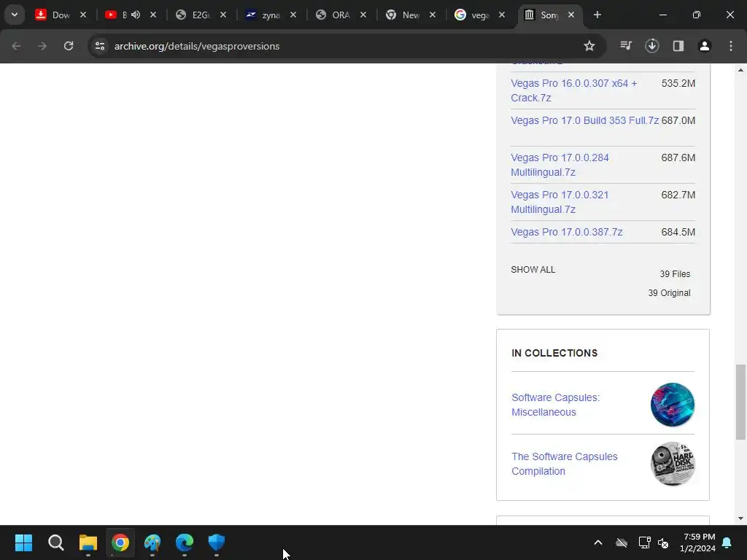Open clock showing 7:59 PM
The image size is (747, 560).
tap(698, 542)
